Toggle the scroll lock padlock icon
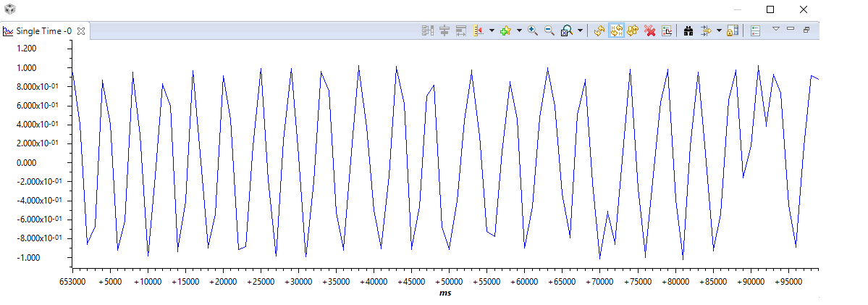The width and height of the screenshot is (868, 305). click(x=733, y=31)
